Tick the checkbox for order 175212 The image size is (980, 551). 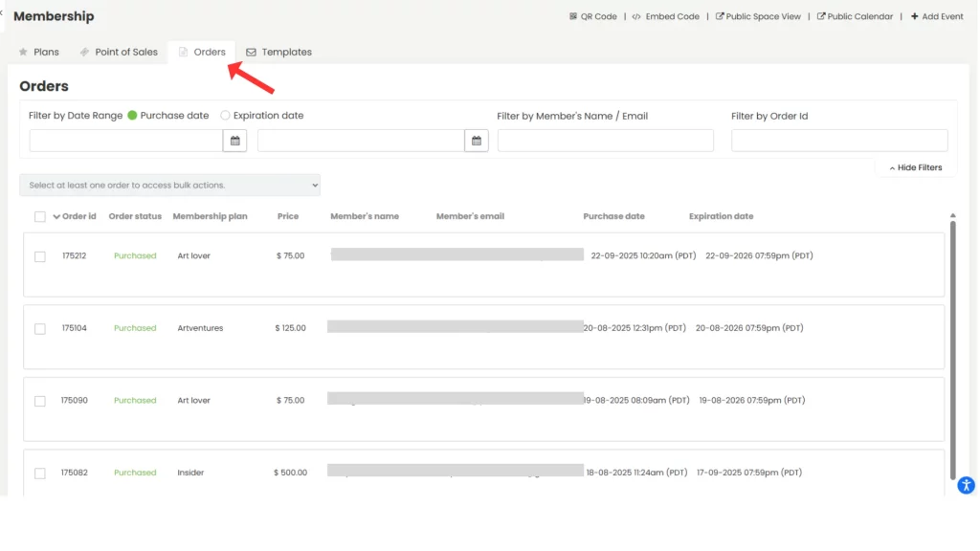pos(40,256)
